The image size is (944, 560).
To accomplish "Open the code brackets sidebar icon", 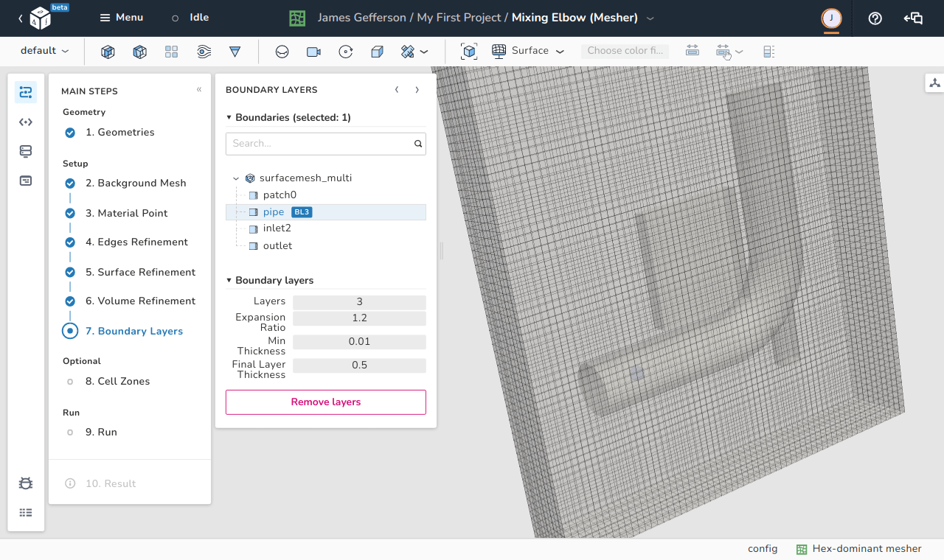I will pos(26,122).
